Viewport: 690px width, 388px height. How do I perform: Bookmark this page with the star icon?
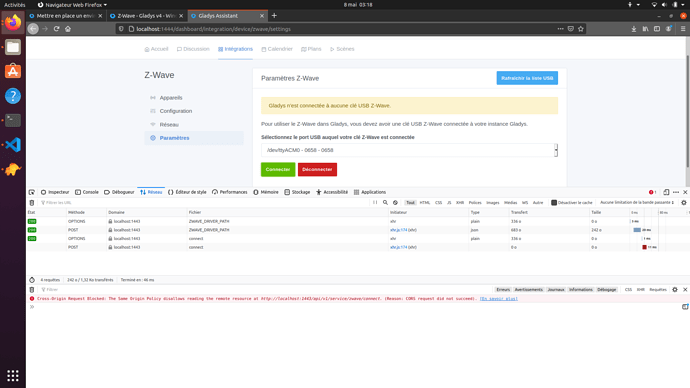tap(581, 29)
